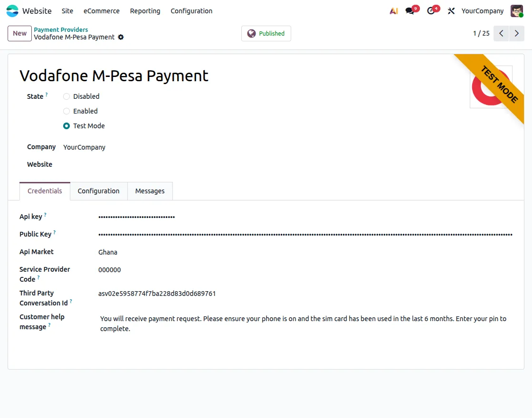Open the user avatar menu
The image size is (532, 418).
[517, 11]
